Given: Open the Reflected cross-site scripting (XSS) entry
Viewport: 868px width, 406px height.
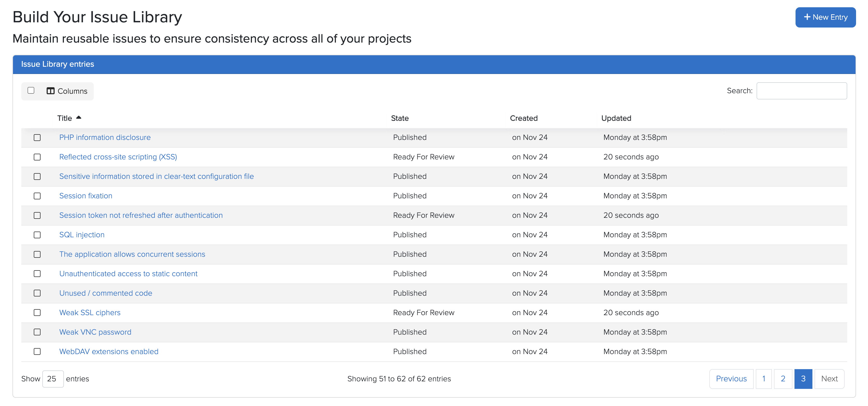Looking at the screenshot, I should (x=118, y=157).
